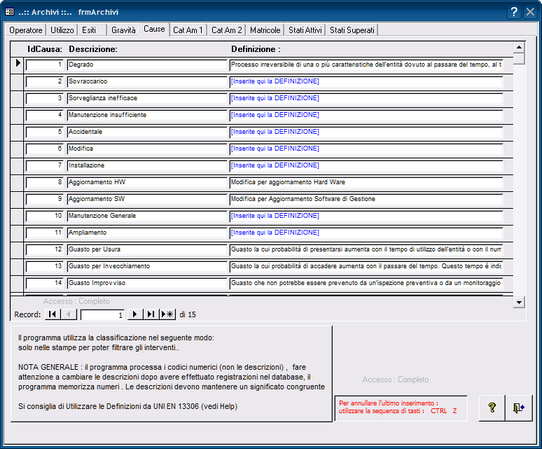The height and width of the screenshot is (449, 542).
Task: Click the 'di 15' record count text
Action: (x=188, y=315)
